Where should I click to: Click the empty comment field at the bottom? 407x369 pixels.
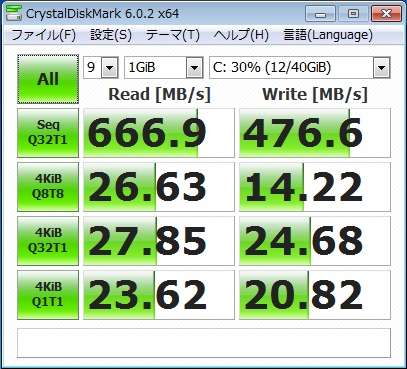(204, 343)
